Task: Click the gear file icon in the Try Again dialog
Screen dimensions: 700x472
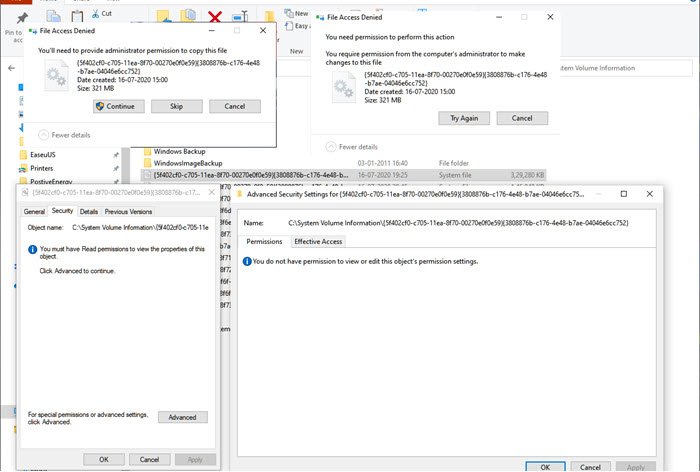Action: pyautogui.click(x=344, y=88)
